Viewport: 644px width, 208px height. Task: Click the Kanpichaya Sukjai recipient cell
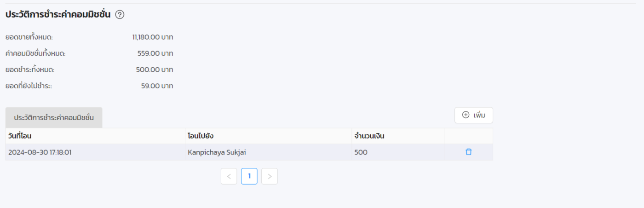pos(214,152)
